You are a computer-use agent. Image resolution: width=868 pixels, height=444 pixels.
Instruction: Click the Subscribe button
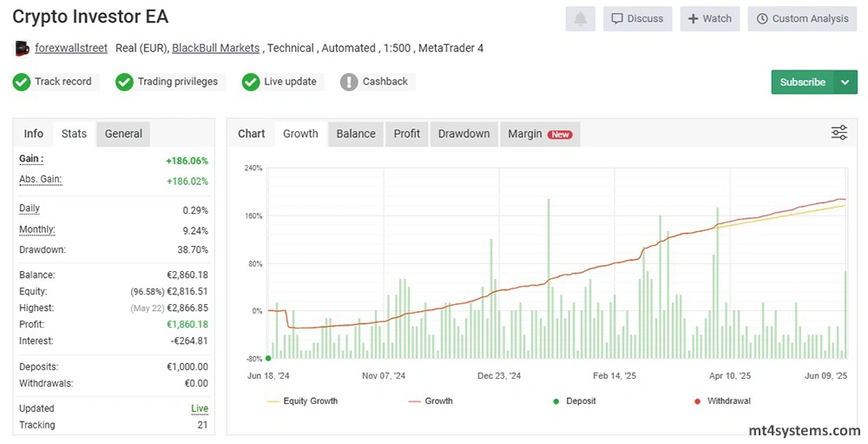pos(802,82)
